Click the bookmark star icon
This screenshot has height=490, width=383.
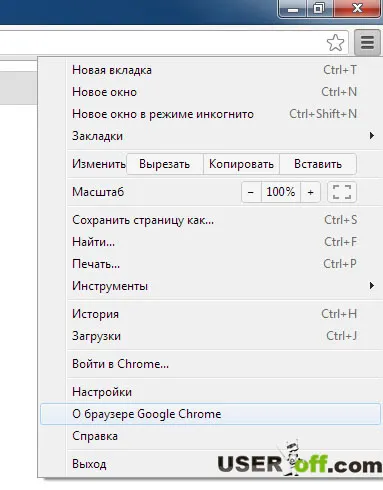(335, 43)
